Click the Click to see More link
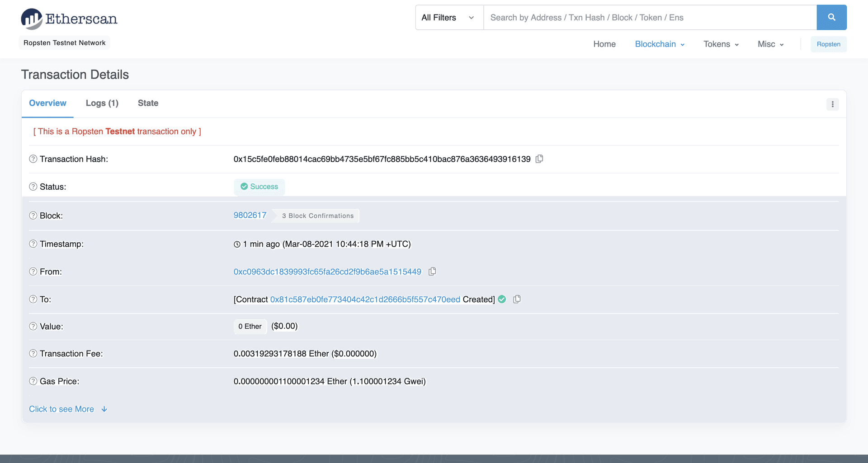 coord(61,409)
